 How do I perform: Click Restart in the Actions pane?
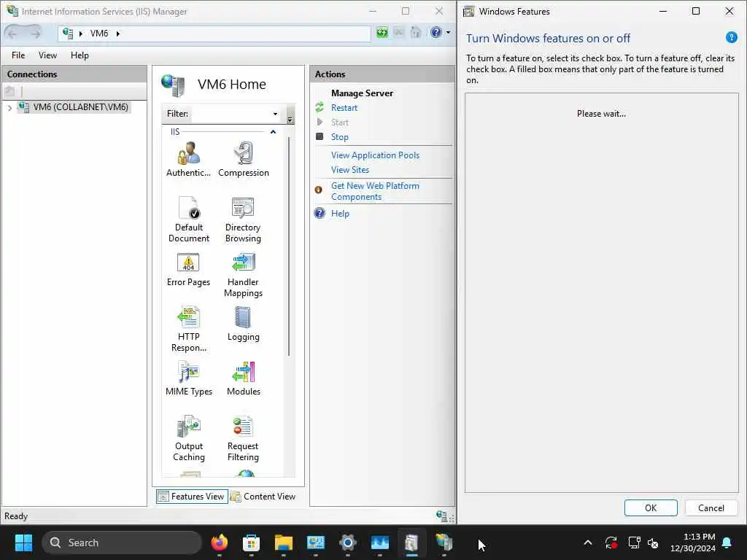click(344, 108)
